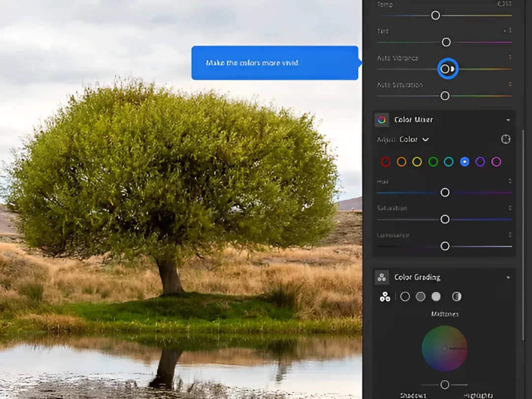Select the Global grading icon in Color Grading
532x399 pixels.
coord(456,296)
